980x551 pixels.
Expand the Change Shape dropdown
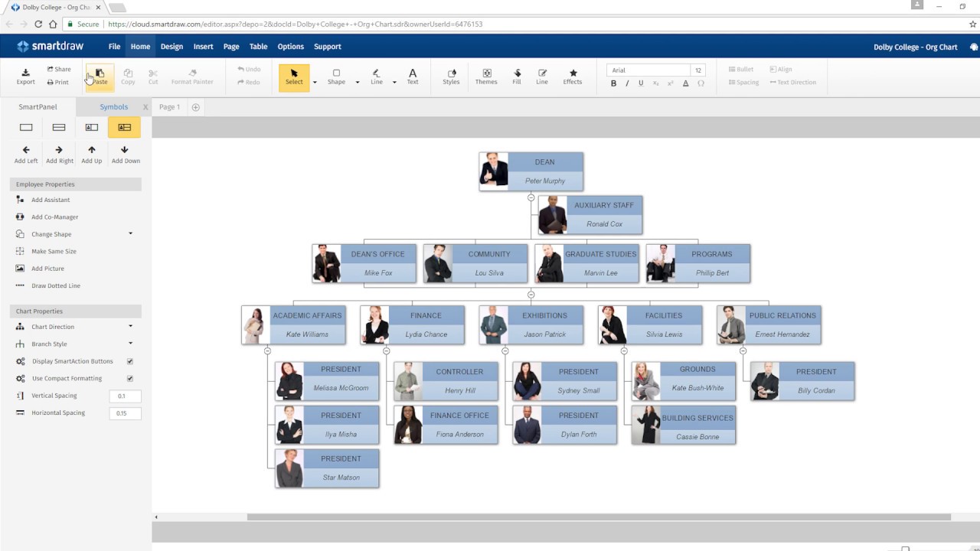pos(129,233)
